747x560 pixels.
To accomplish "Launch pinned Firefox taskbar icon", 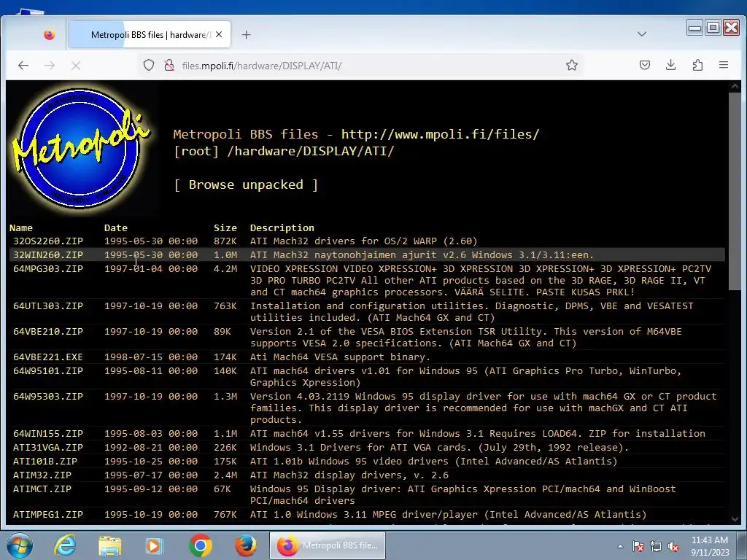I will pyautogui.click(x=245, y=545).
